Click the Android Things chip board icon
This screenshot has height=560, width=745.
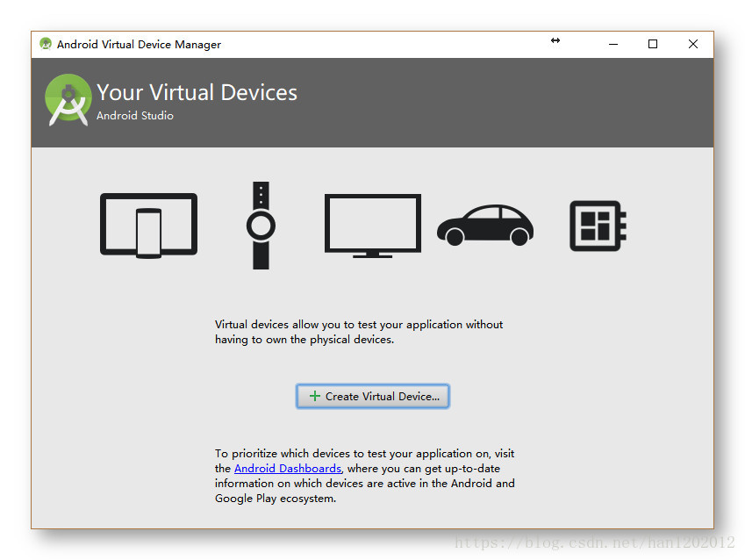(x=598, y=226)
